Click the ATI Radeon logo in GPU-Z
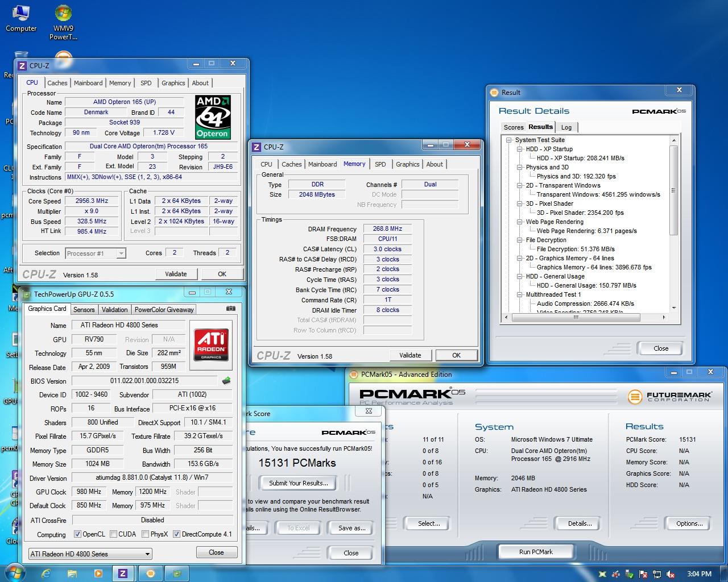This screenshot has width=728, height=582. pos(212,344)
